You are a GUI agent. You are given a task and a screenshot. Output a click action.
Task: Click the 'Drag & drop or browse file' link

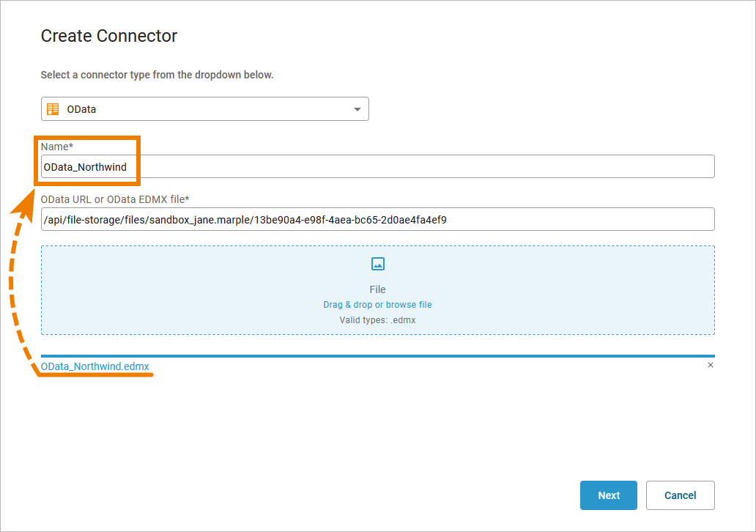click(x=377, y=305)
